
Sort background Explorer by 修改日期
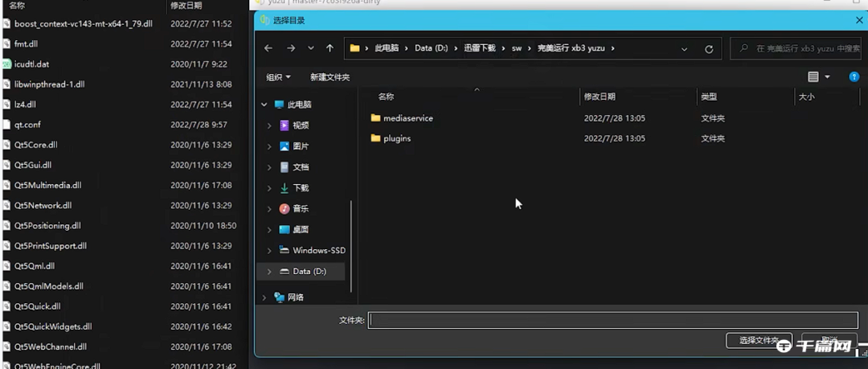pyautogui.click(x=186, y=6)
